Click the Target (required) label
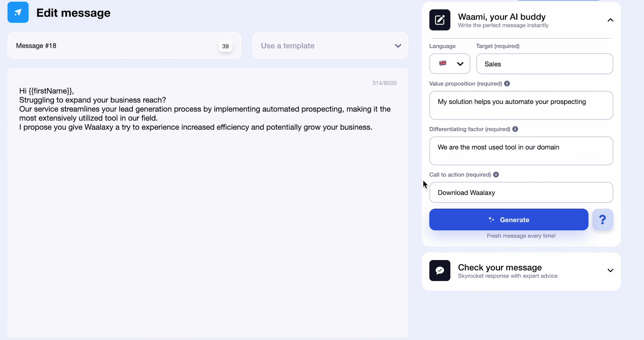Screen dimensions: 644x340 coord(497,46)
